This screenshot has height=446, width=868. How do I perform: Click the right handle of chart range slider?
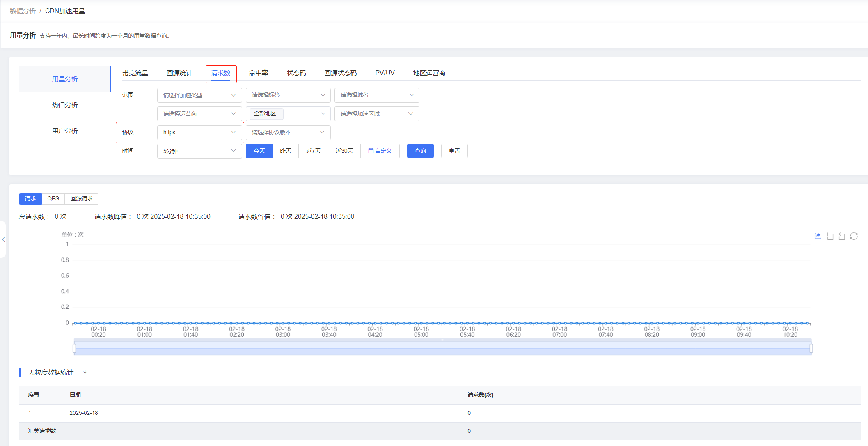point(811,348)
